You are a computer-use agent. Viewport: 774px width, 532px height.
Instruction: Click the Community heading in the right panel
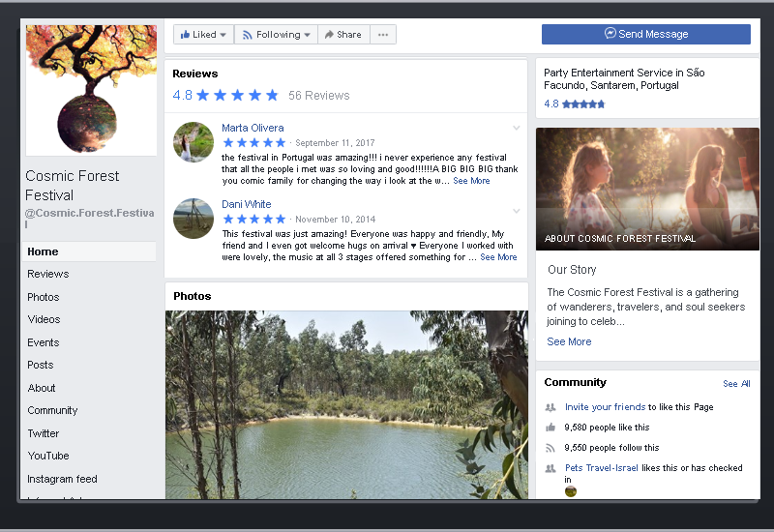[575, 382]
